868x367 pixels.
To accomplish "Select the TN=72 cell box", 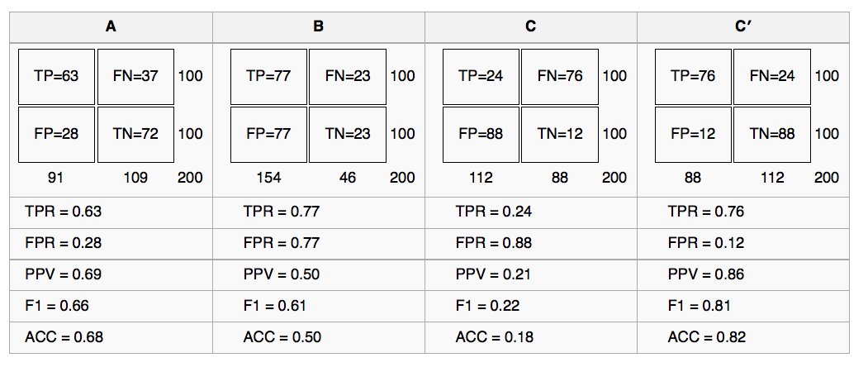I will pos(135,133).
